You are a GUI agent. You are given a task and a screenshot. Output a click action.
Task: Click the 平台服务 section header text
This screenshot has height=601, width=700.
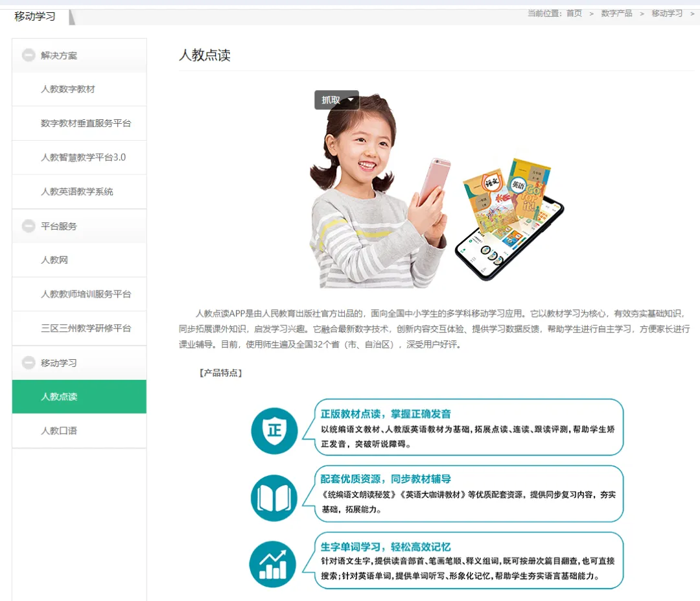pyautogui.click(x=59, y=226)
